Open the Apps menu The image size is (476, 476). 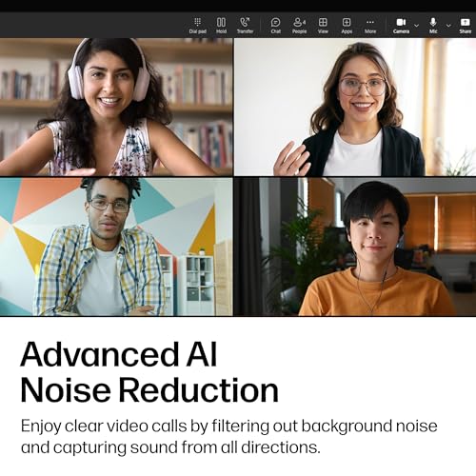tap(347, 26)
